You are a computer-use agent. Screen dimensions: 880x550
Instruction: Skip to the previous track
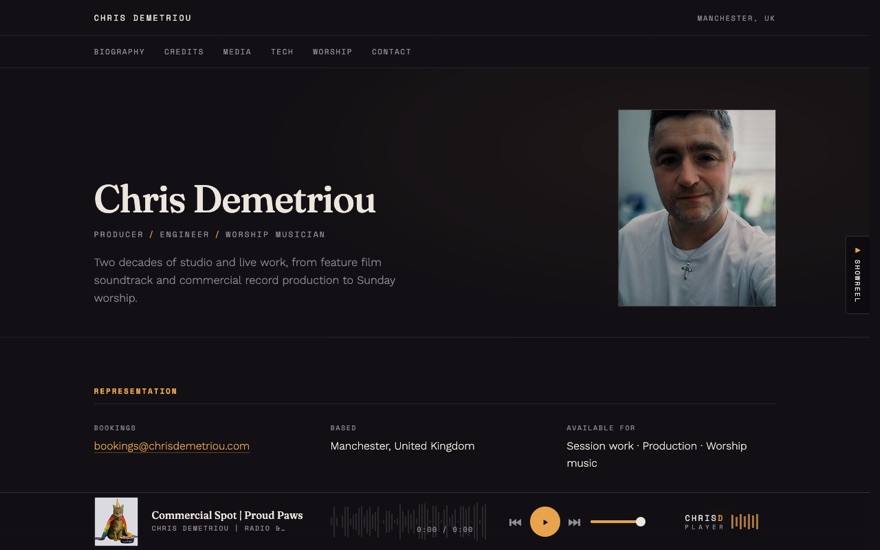[x=515, y=522]
